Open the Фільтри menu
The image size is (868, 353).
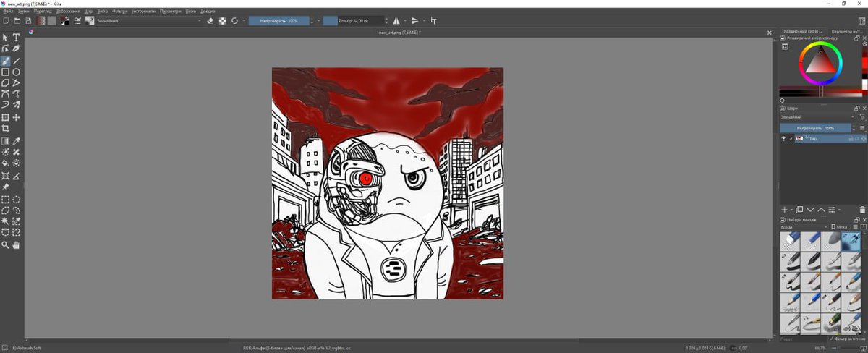120,12
